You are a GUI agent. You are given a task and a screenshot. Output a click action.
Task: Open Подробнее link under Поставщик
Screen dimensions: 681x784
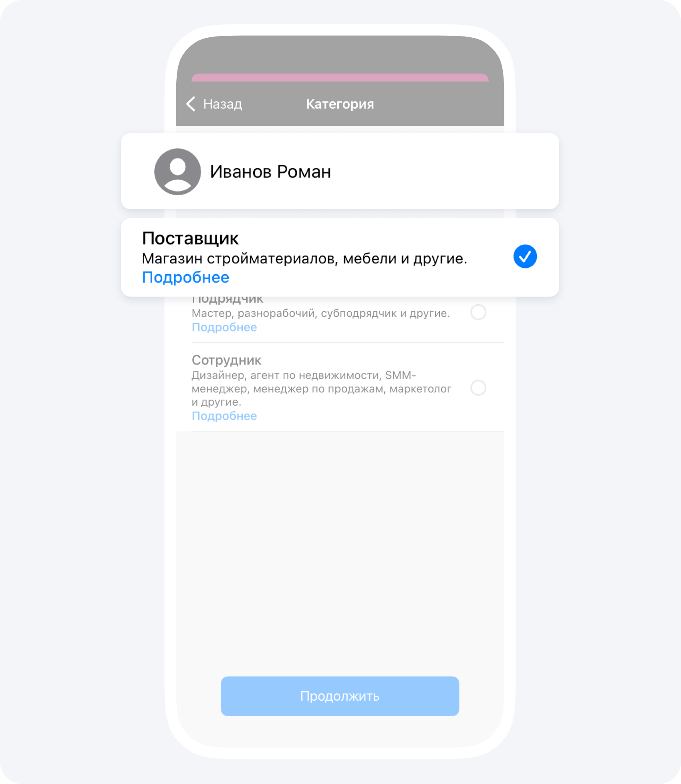(x=185, y=277)
